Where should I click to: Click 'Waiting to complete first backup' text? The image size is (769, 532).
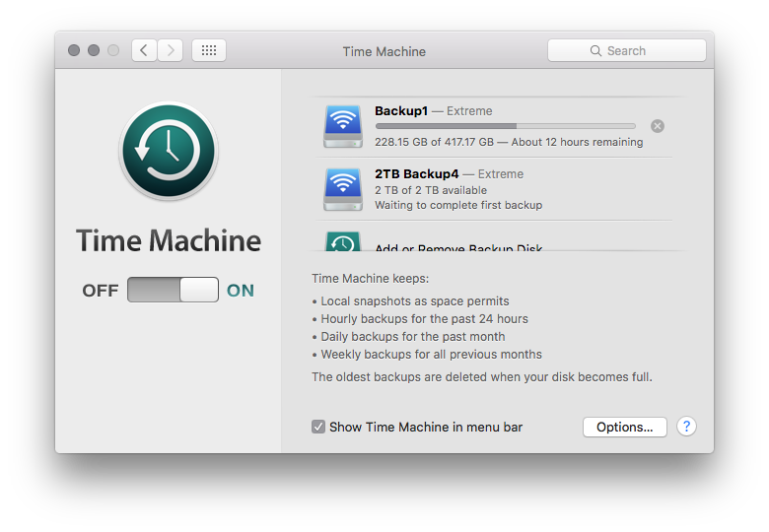coord(458,205)
